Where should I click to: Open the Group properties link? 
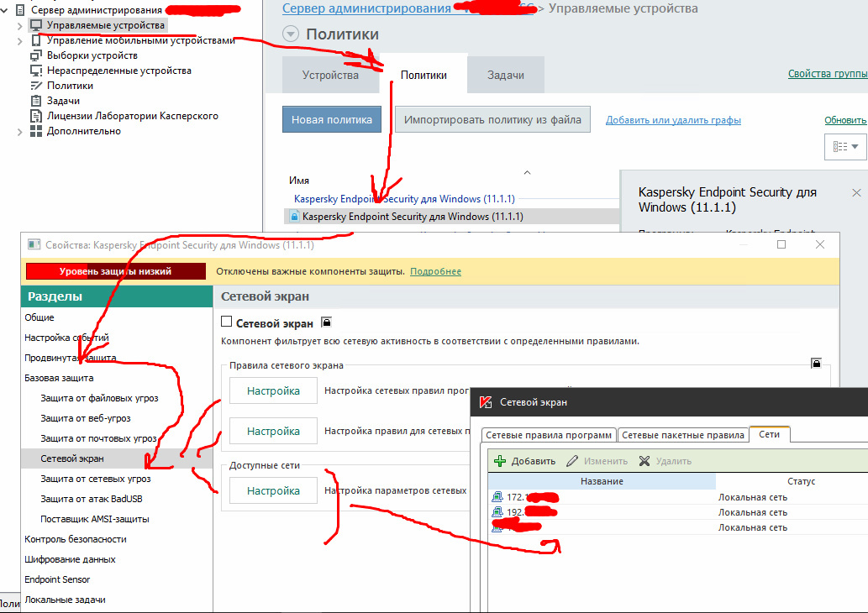click(x=828, y=74)
